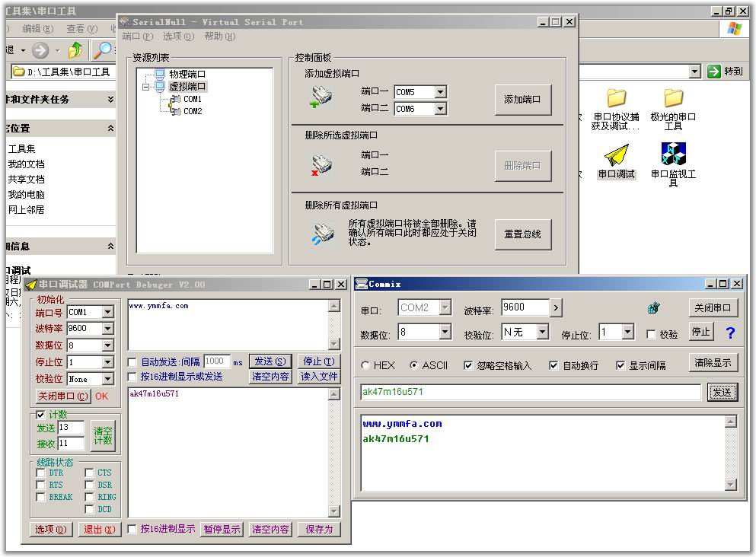Click the Commix receive area scrollbar down arrow

tap(730, 485)
